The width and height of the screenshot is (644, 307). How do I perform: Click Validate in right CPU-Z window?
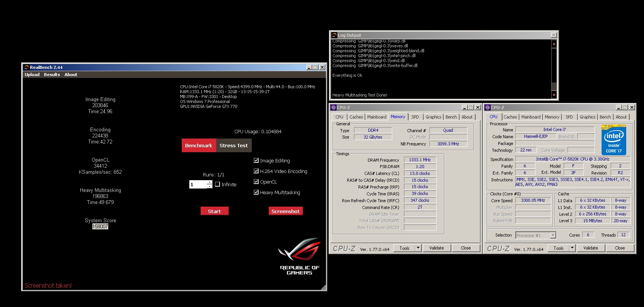[591, 248]
